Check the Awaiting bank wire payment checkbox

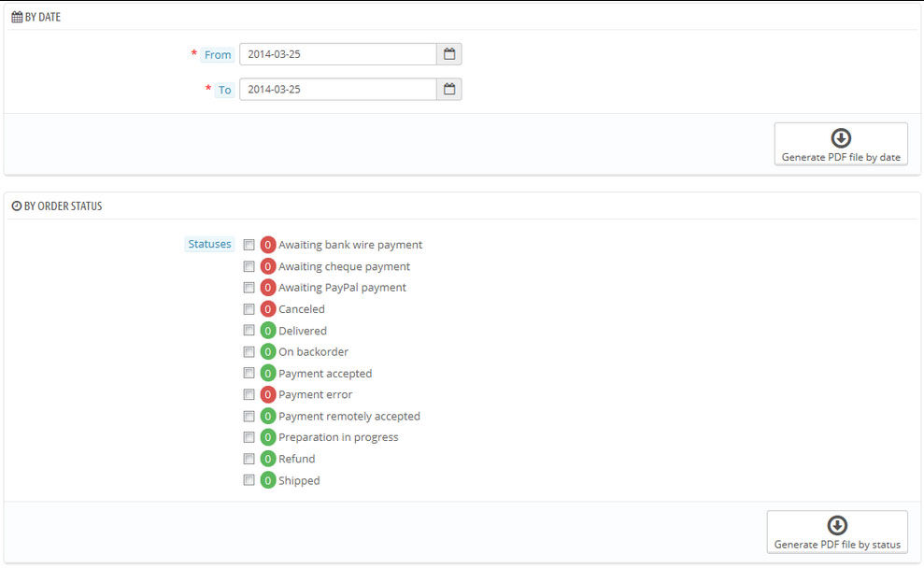tap(249, 245)
